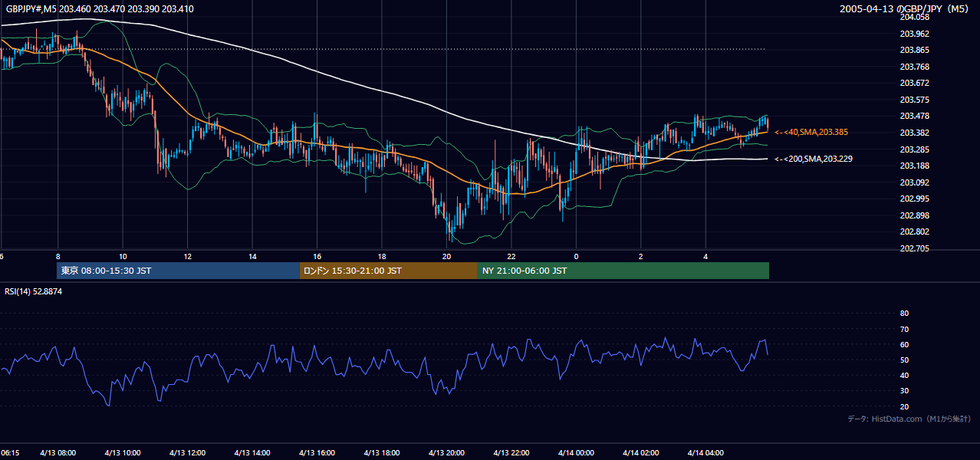Screen dimensions: 980x460
Task: Click the 202.705 price axis value
Action: [914, 248]
